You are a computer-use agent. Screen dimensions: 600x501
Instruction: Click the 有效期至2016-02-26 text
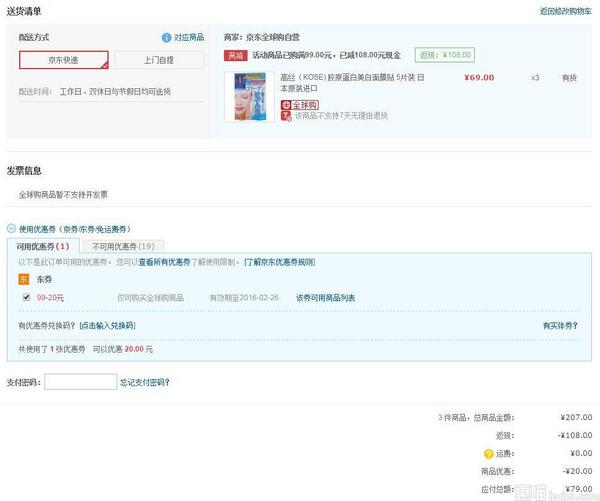(x=244, y=298)
